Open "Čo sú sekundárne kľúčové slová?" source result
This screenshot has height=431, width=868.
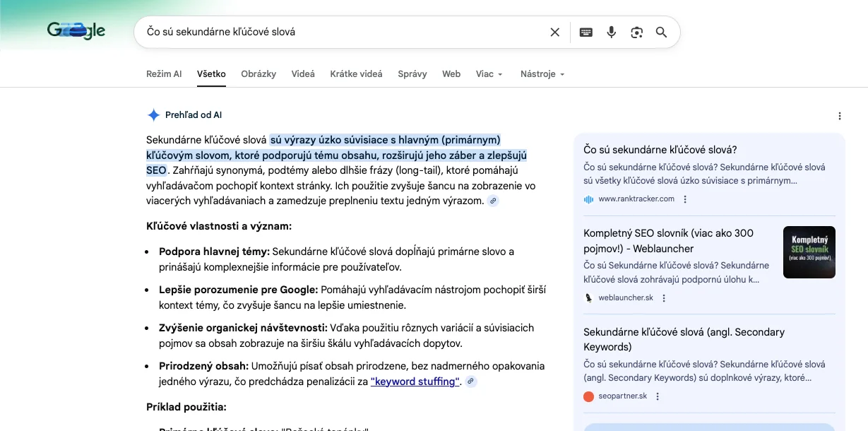(x=660, y=150)
